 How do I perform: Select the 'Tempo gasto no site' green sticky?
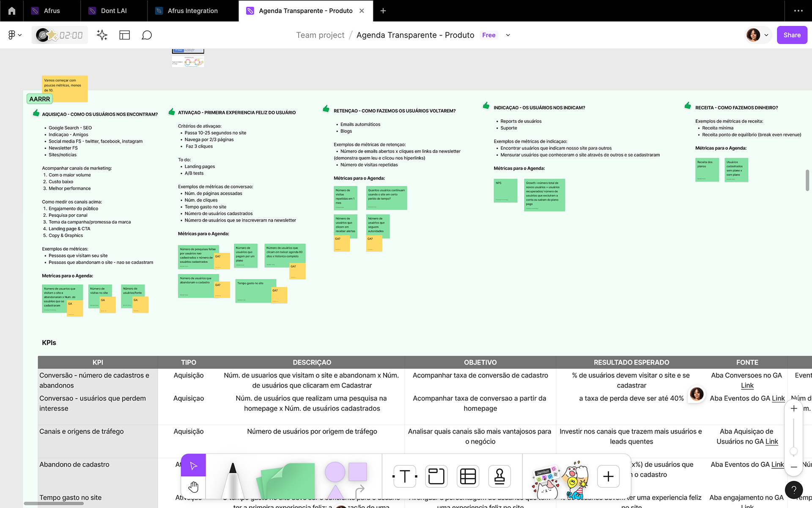pos(255,290)
